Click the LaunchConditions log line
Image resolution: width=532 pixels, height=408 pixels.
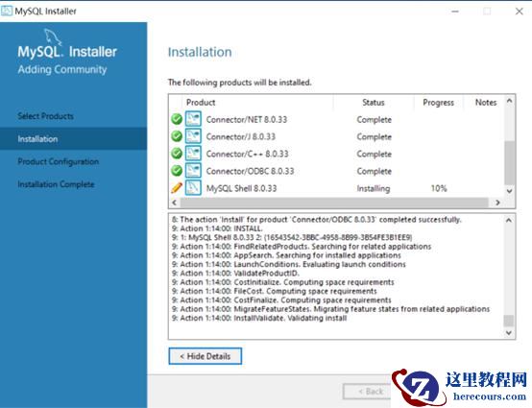[x=289, y=264]
